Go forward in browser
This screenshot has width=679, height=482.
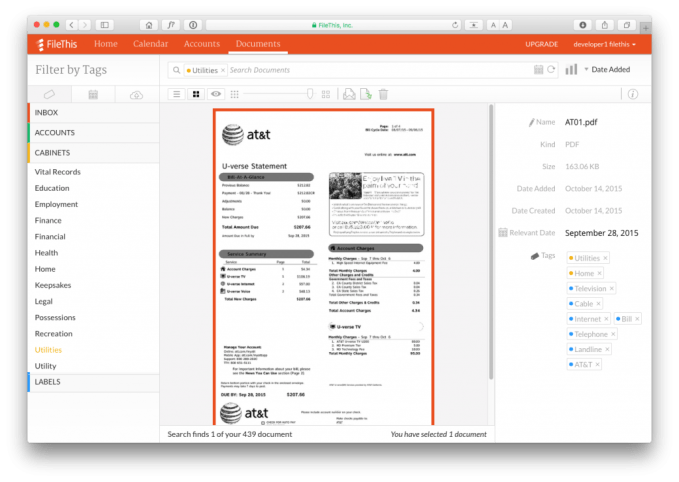tap(85, 25)
